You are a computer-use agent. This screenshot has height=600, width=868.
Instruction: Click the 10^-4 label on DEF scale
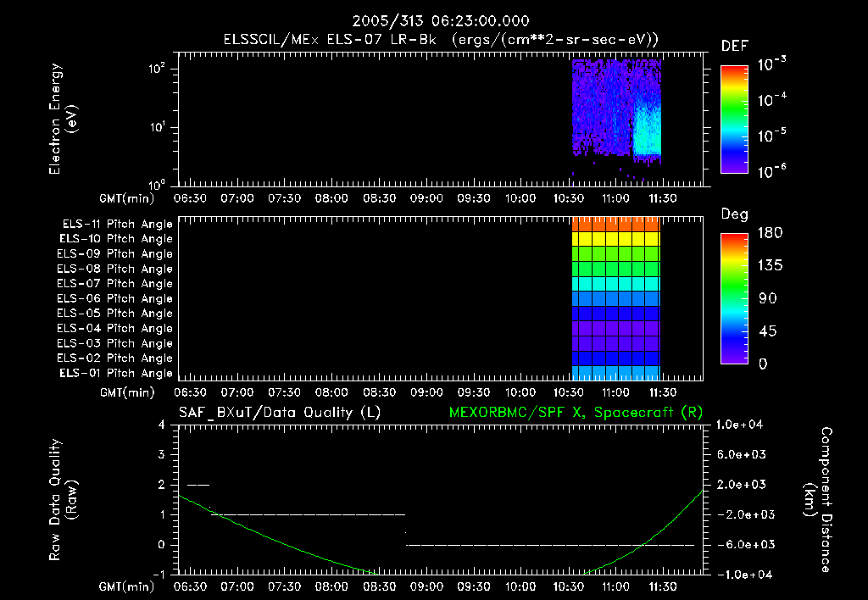(x=771, y=100)
